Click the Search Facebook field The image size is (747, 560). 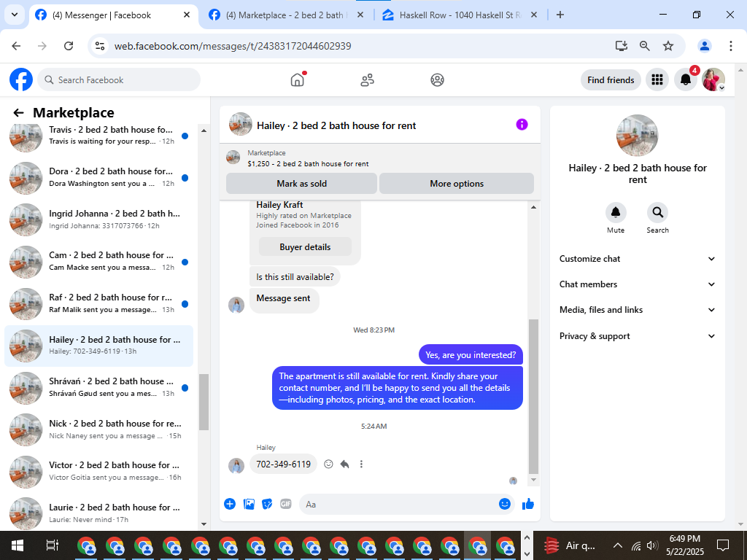coord(119,79)
